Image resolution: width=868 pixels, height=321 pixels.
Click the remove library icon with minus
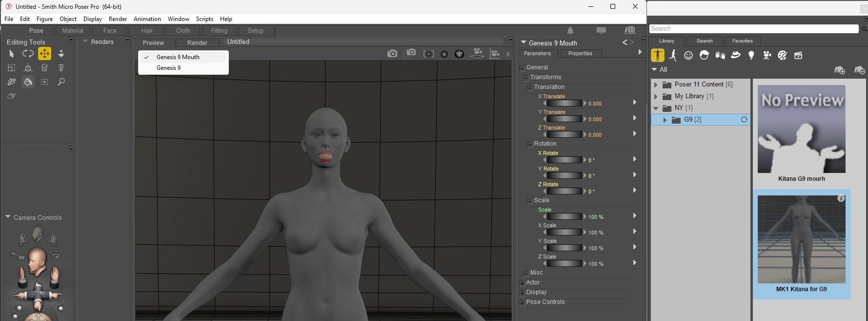click(860, 70)
